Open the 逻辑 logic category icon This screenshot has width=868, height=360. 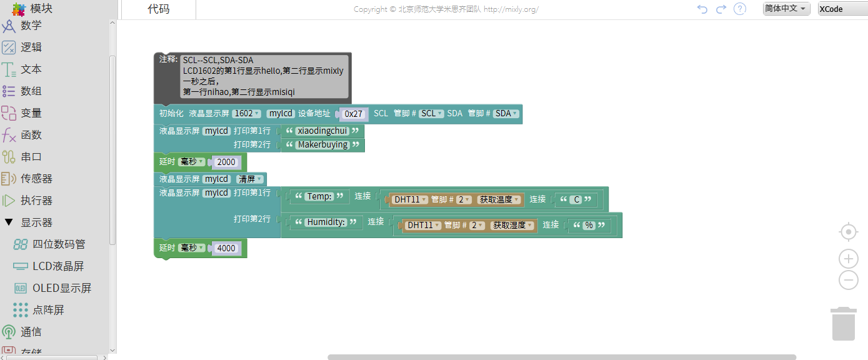[x=9, y=47]
